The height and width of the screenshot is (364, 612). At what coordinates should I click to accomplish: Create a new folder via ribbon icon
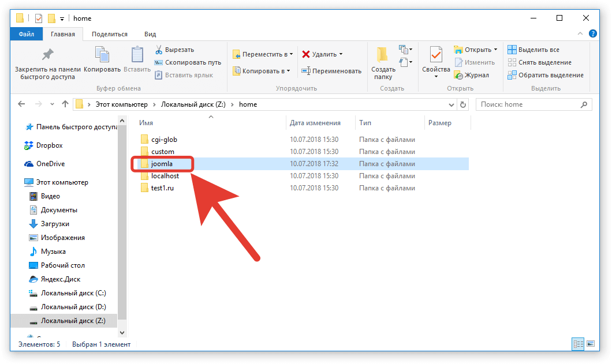coord(383,56)
